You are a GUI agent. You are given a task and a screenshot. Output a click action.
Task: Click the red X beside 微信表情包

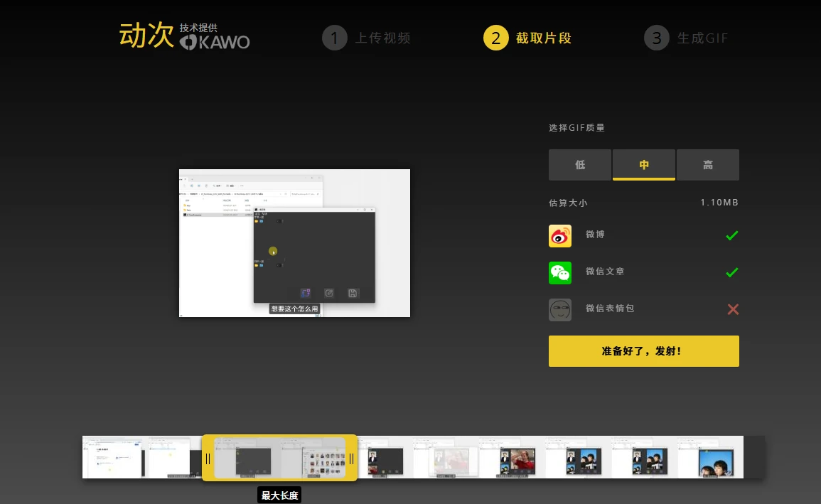point(733,309)
